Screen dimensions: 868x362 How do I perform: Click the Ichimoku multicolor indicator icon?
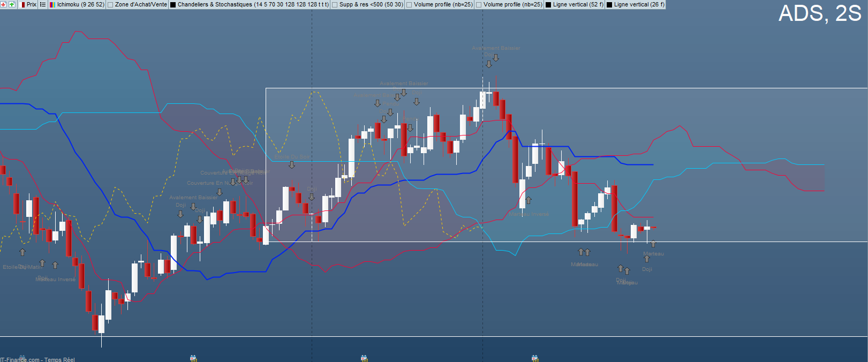click(x=52, y=4)
